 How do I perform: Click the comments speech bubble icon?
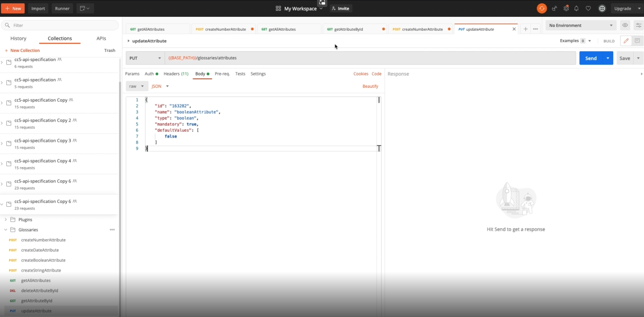click(x=637, y=41)
